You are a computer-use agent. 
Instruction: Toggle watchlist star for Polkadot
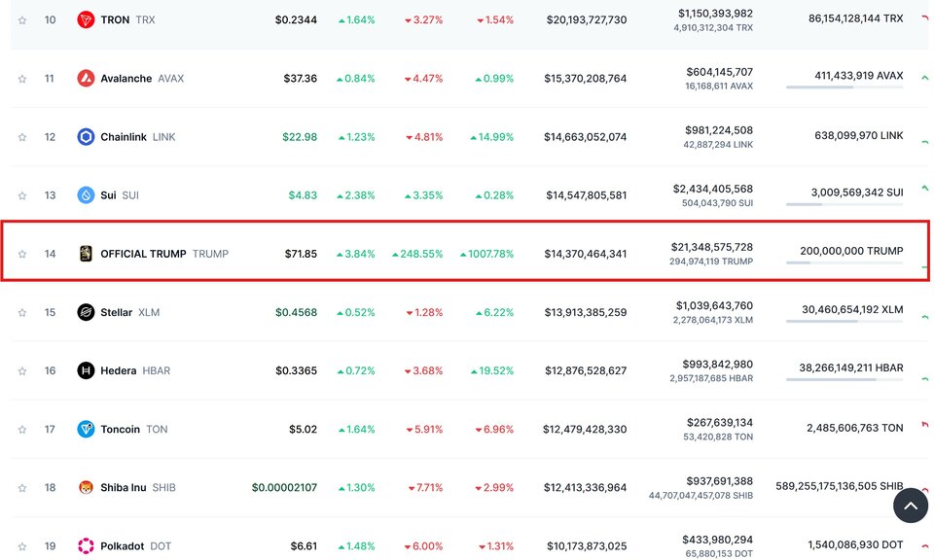[22, 546]
